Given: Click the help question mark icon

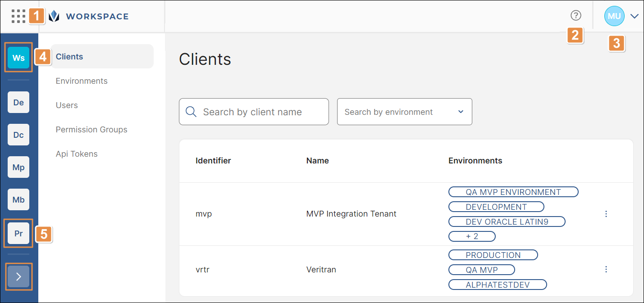Looking at the screenshot, I should pos(575,16).
